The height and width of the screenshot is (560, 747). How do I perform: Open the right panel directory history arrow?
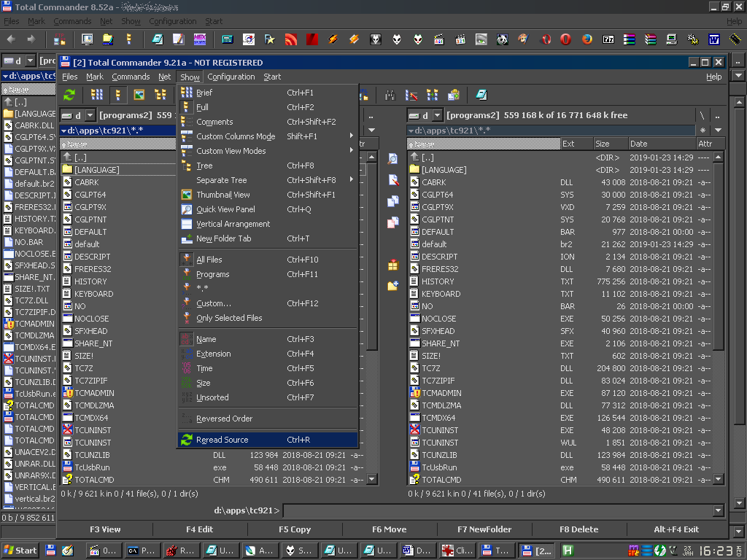(x=718, y=130)
